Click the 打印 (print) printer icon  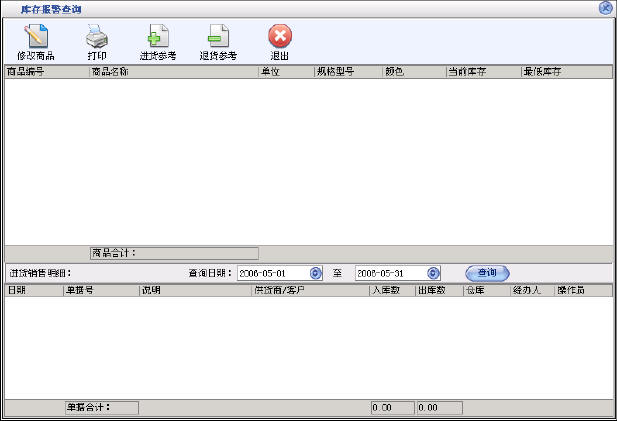(97, 38)
